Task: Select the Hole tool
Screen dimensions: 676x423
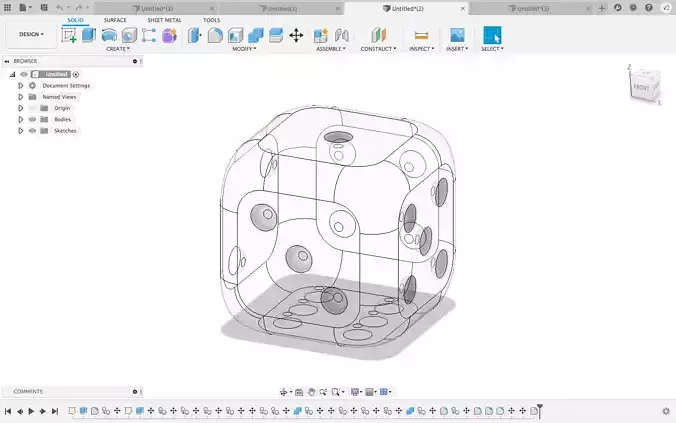Action: (129, 35)
